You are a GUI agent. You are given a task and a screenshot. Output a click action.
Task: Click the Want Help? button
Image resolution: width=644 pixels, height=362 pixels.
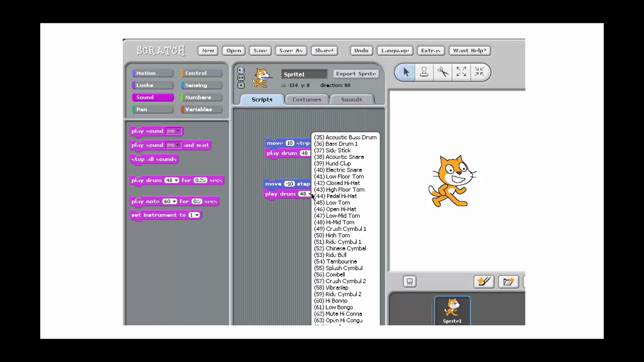(x=469, y=51)
